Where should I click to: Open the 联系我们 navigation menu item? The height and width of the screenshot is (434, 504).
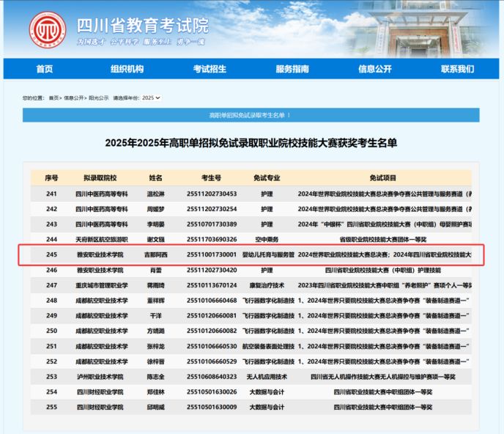pos(457,69)
